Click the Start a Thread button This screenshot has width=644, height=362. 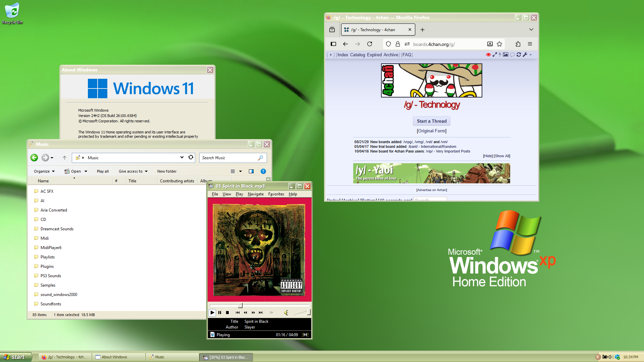pos(431,121)
